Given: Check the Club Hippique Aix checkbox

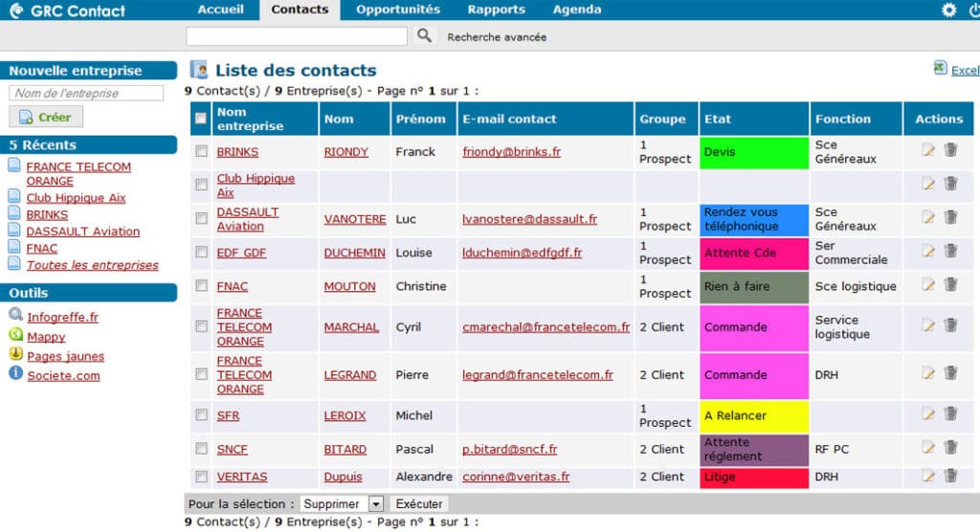Looking at the screenshot, I should 201,185.
